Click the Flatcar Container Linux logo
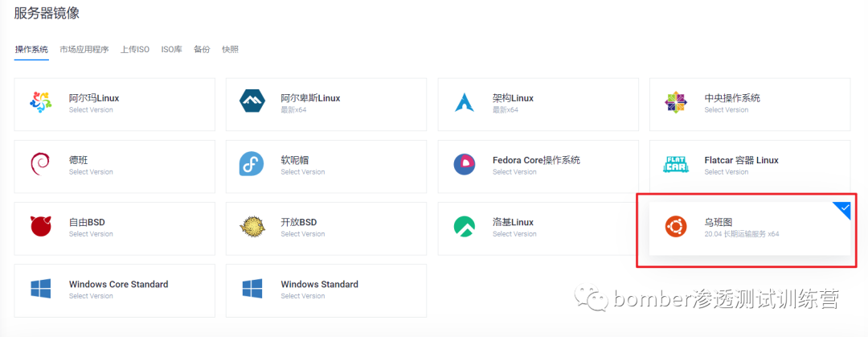This screenshot has width=868, height=337. click(x=676, y=165)
